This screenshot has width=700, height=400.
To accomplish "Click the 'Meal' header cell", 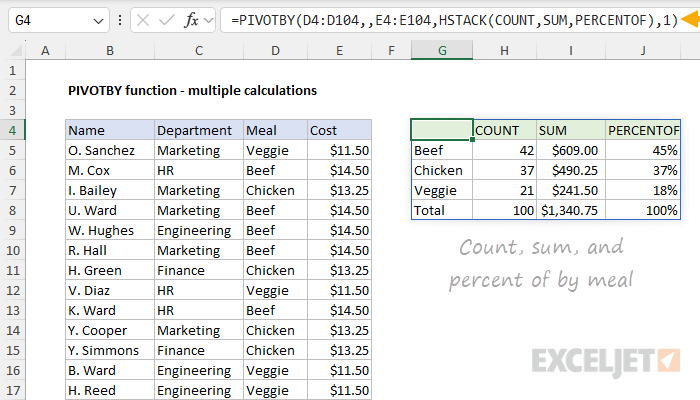I will coord(275,130).
